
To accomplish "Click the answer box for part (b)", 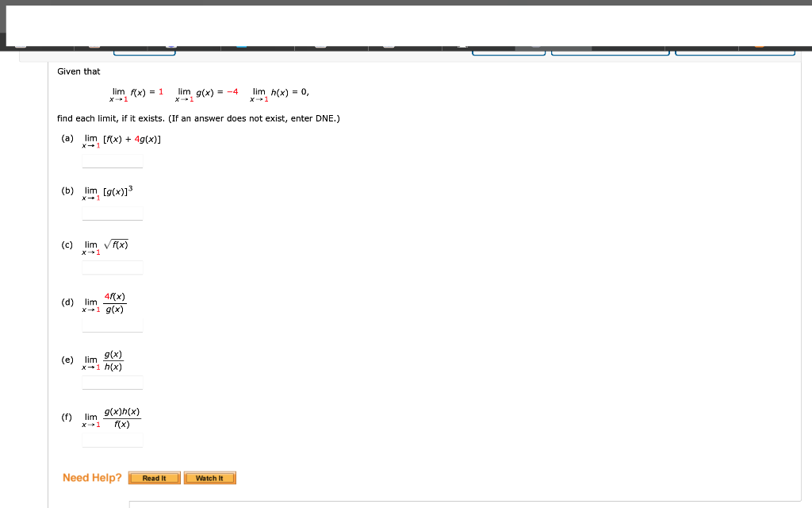I will pyautogui.click(x=112, y=214).
